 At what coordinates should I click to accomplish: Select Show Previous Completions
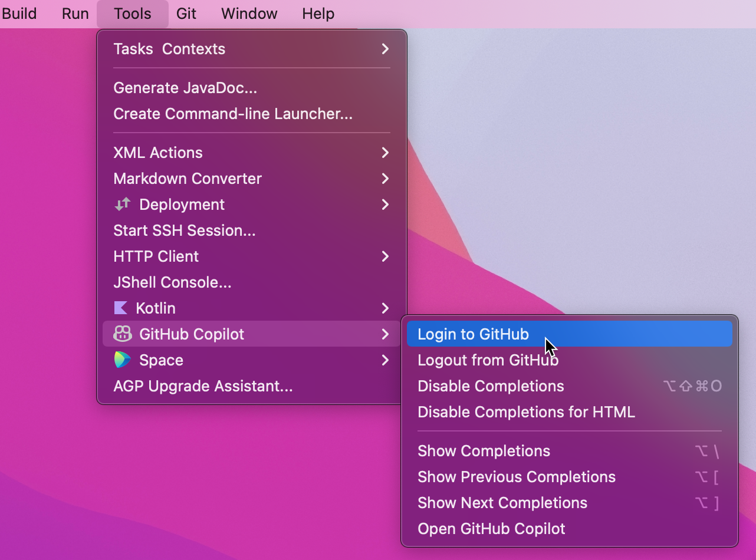tap(570, 477)
